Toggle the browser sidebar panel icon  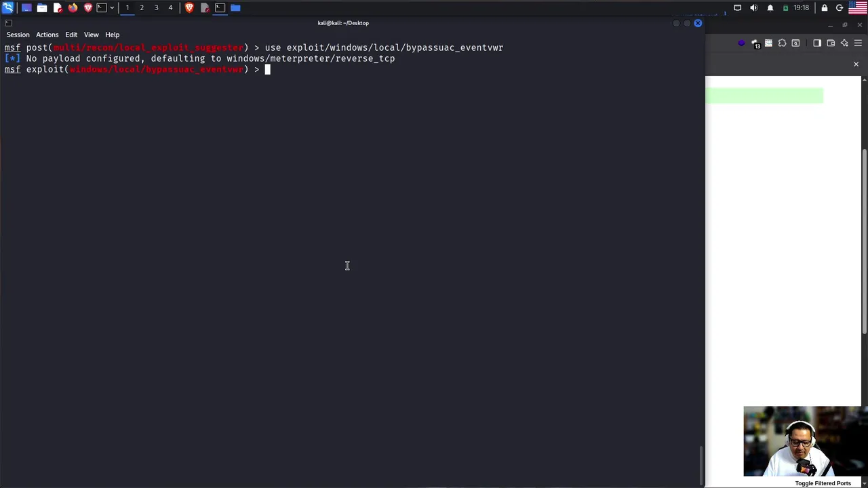point(817,43)
